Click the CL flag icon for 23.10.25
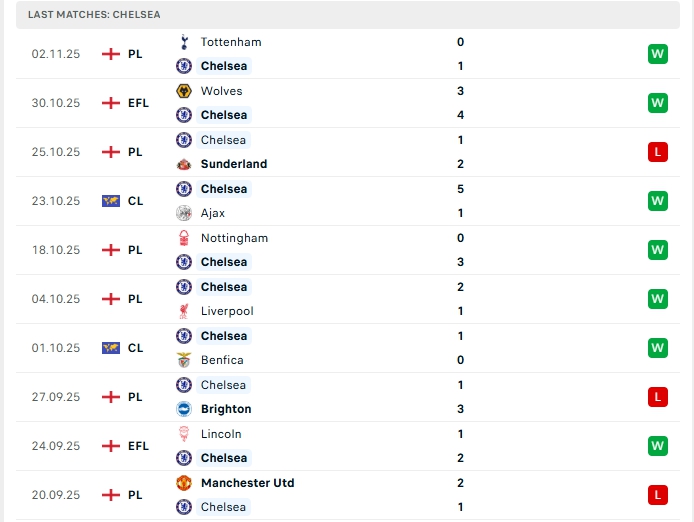This screenshot has width=694, height=522. pyautogui.click(x=111, y=201)
